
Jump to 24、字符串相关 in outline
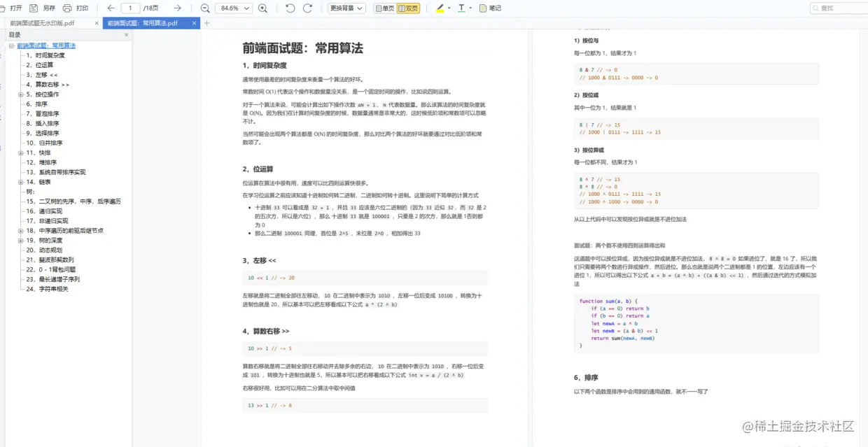[47, 289]
